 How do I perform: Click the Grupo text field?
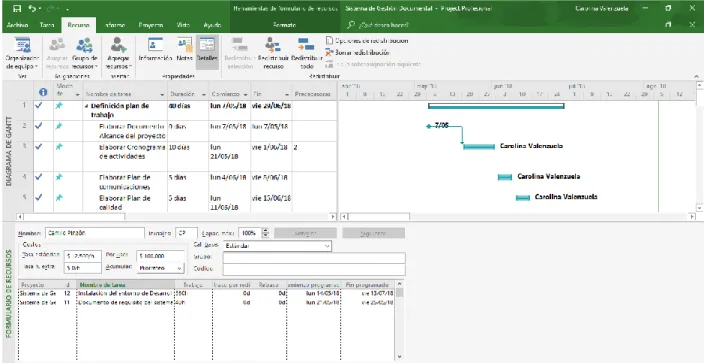[314, 258]
